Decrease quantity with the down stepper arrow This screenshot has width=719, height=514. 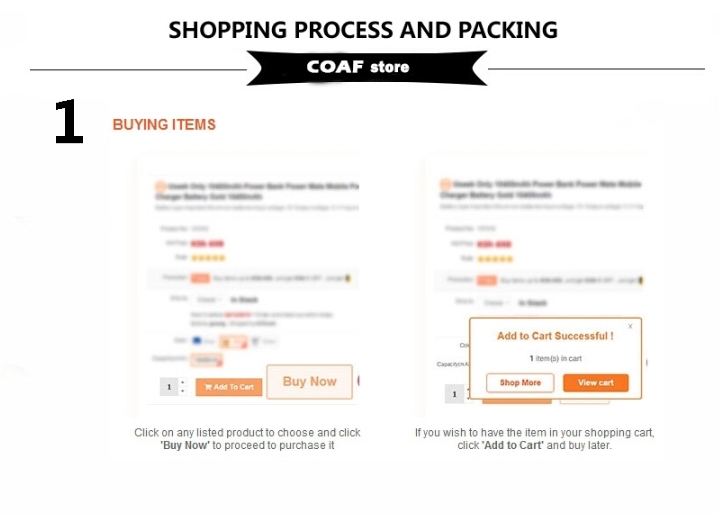tap(183, 391)
